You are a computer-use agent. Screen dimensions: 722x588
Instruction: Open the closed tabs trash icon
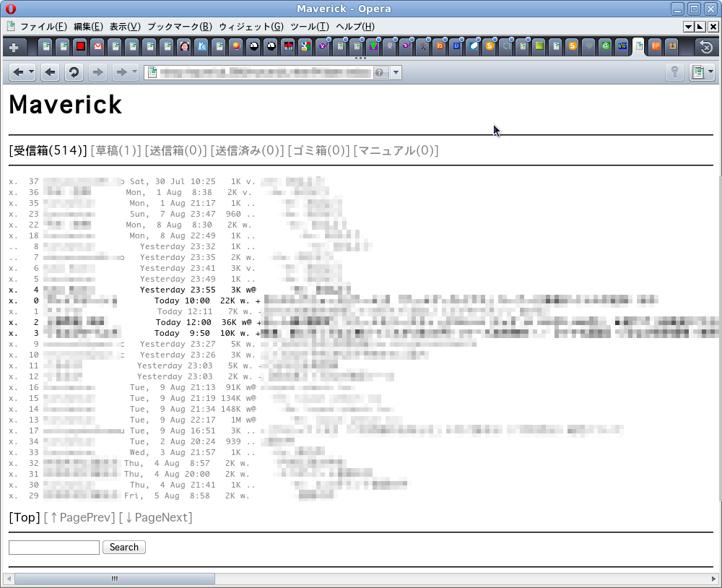[706, 47]
